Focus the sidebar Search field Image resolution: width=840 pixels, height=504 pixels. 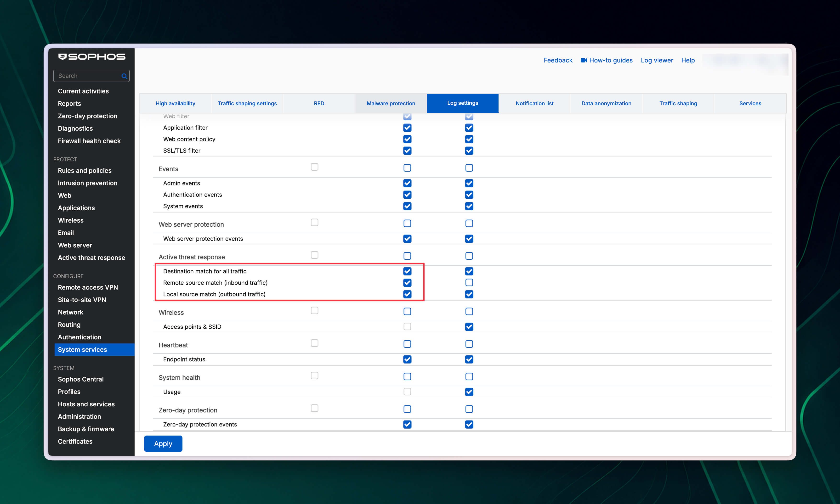(x=91, y=76)
